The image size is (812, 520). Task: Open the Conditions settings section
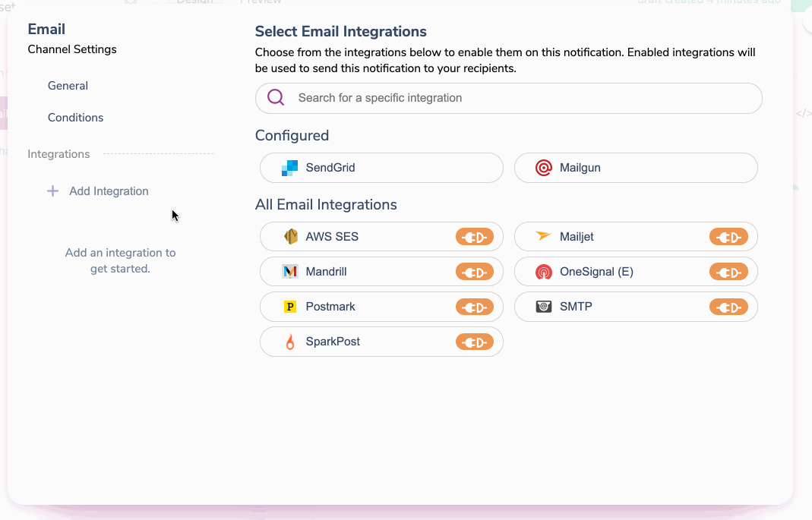coord(76,118)
